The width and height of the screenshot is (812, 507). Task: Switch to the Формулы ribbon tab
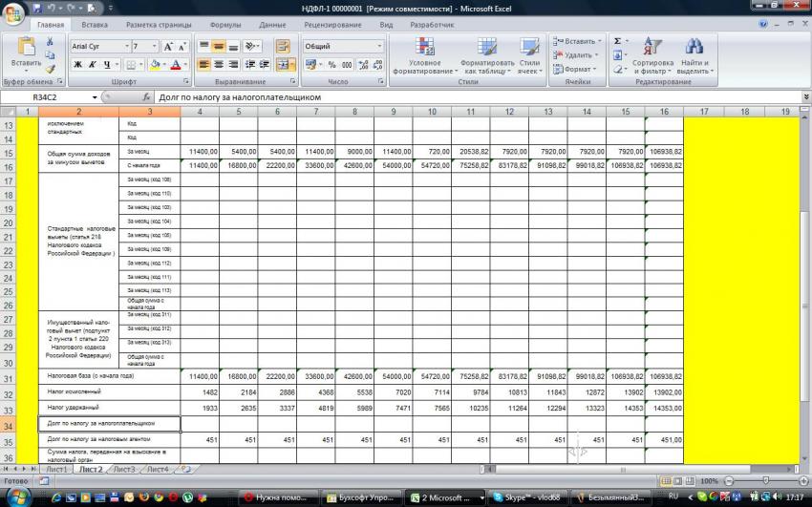[x=224, y=24]
